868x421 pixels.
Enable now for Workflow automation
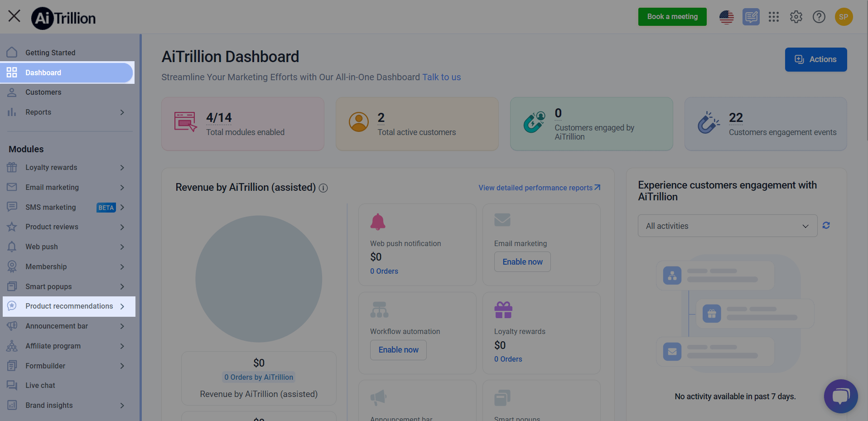click(x=398, y=350)
